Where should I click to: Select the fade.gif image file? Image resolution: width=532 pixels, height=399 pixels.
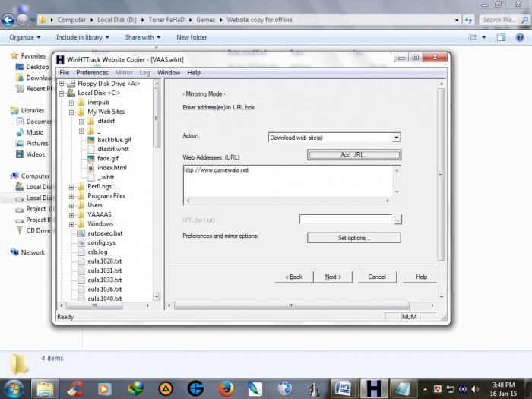coord(108,158)
